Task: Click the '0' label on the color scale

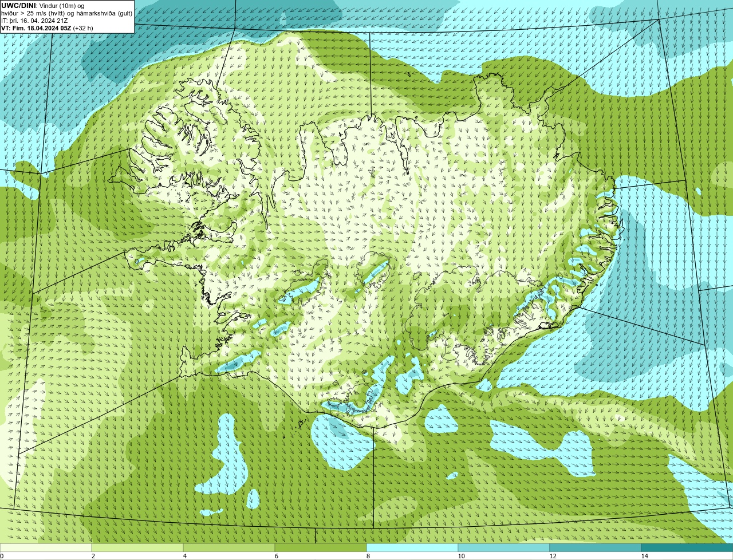Action: (2, 556)
